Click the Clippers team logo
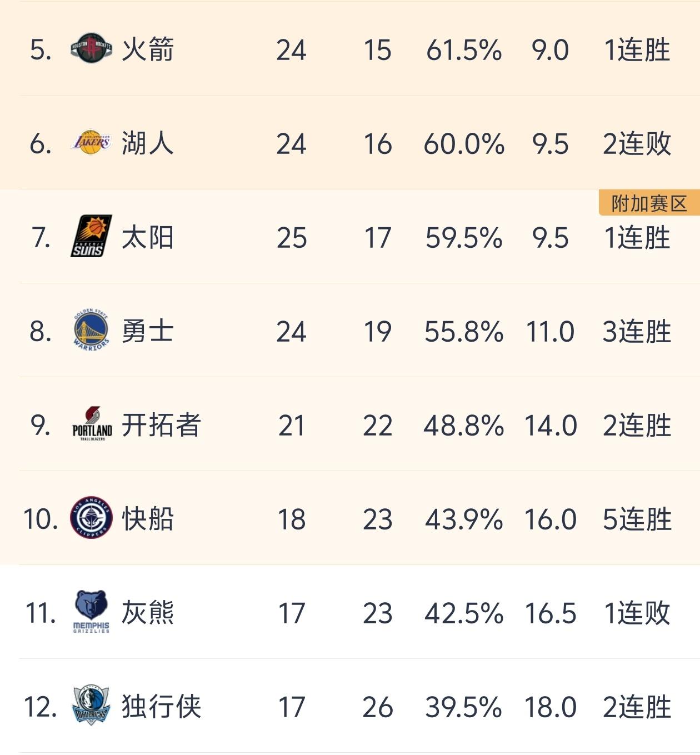700x755 pixels. click(x=92, y=518)
